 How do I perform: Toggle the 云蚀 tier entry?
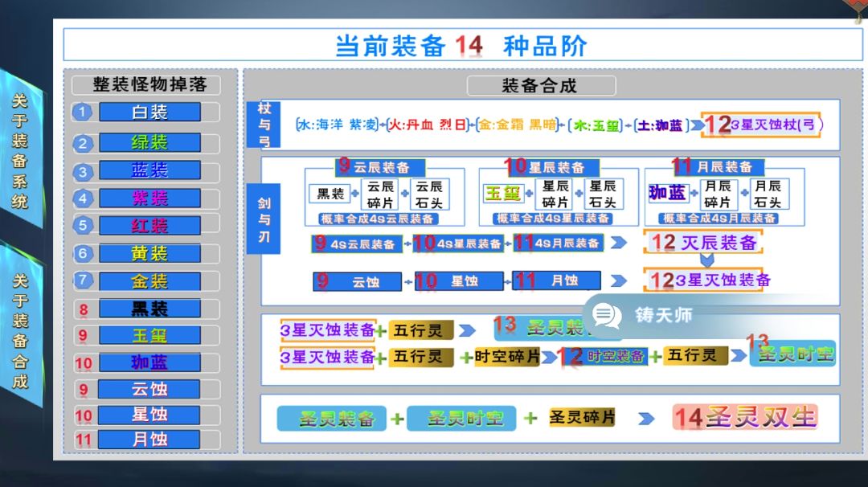click(149, 389)
